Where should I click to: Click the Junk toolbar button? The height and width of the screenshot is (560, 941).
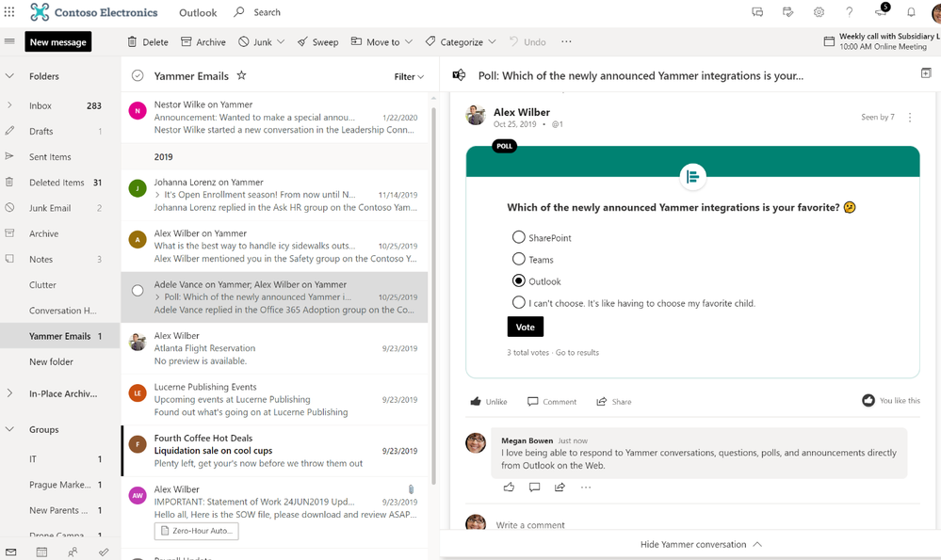click(255, 42)
